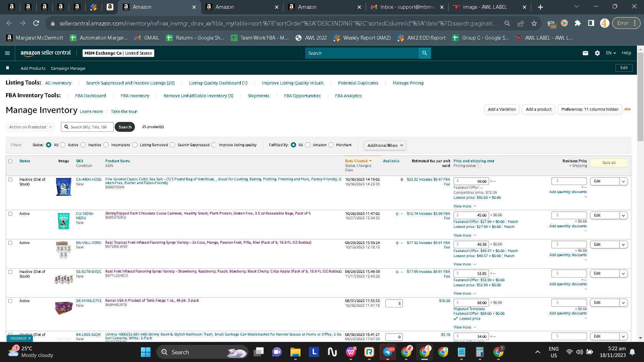644x362 pixels.
Task: Select checkbox for SkinnyDipped Cashews row
Action: 10,214
